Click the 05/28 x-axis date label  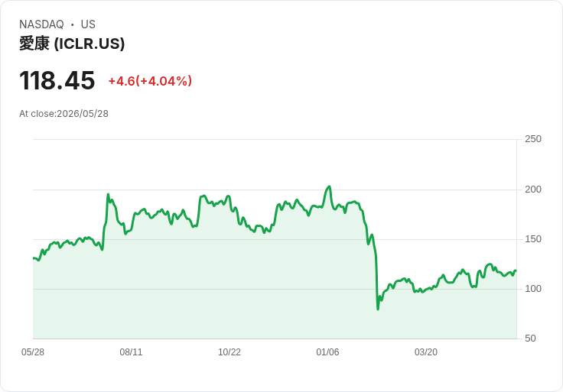coord(33,352)
